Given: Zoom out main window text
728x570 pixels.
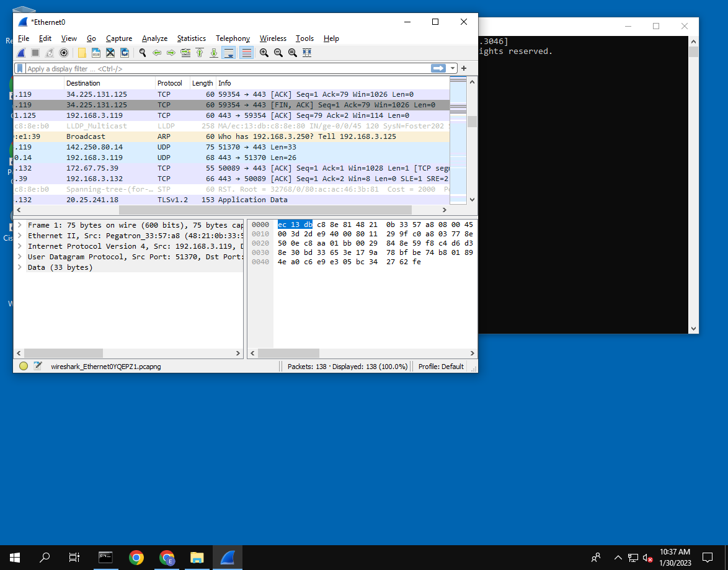Looking at the screenshot, I should [278, 53].
